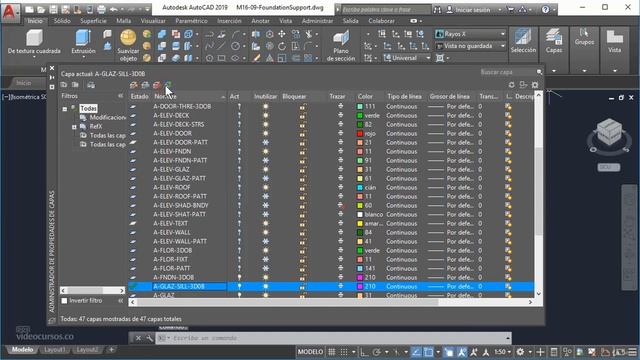640x360 pixels.
Task: Sort layers by the Nombre column header
Action: click(189, 96)
